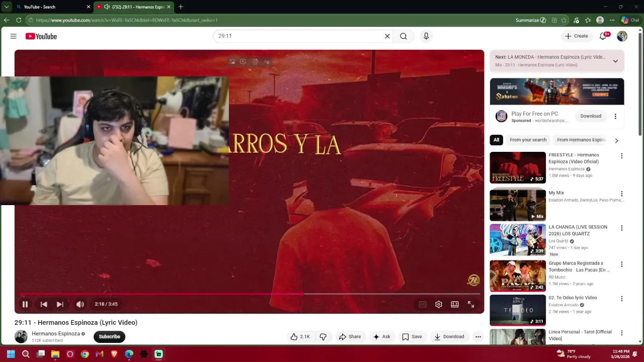The image size is (644, 362).
Task: Clear the search box text
Action: click(x=387, y=36)
